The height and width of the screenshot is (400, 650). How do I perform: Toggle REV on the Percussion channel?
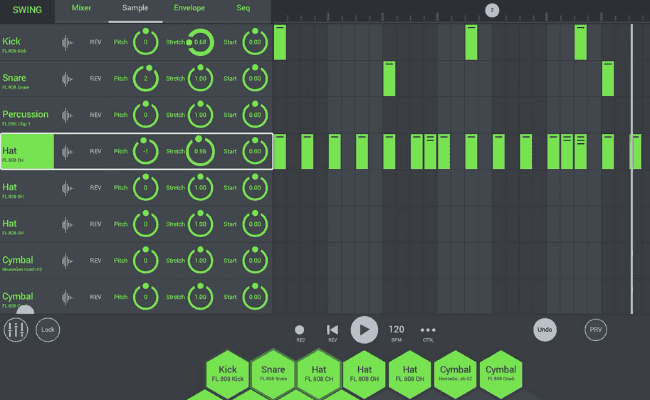[95, 115]
